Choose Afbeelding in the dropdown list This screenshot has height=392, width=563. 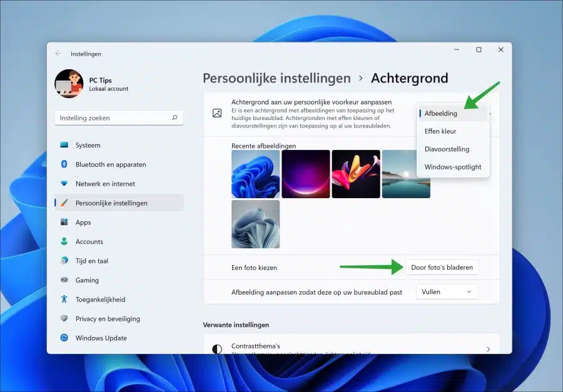pyautogui.click(x=453, y=113)
